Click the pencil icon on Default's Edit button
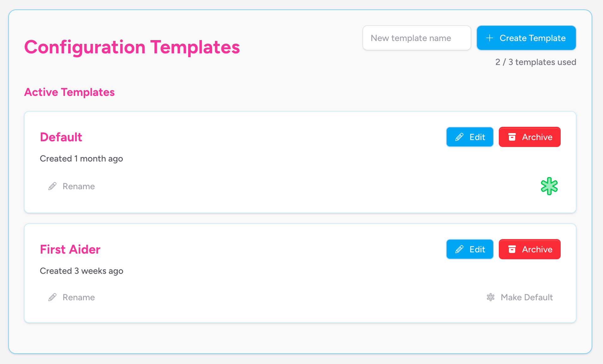 pyautogui.click(x=460, y=137)
